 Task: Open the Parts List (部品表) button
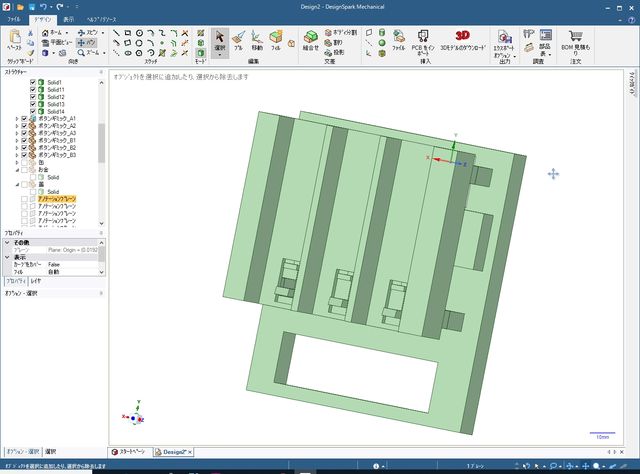pos(545,42)
